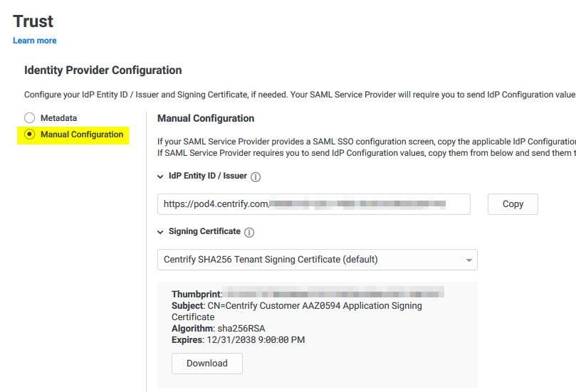Focus the IdP Entity ID URL field
Screen dimensions: 576x392
pos(314,204)
